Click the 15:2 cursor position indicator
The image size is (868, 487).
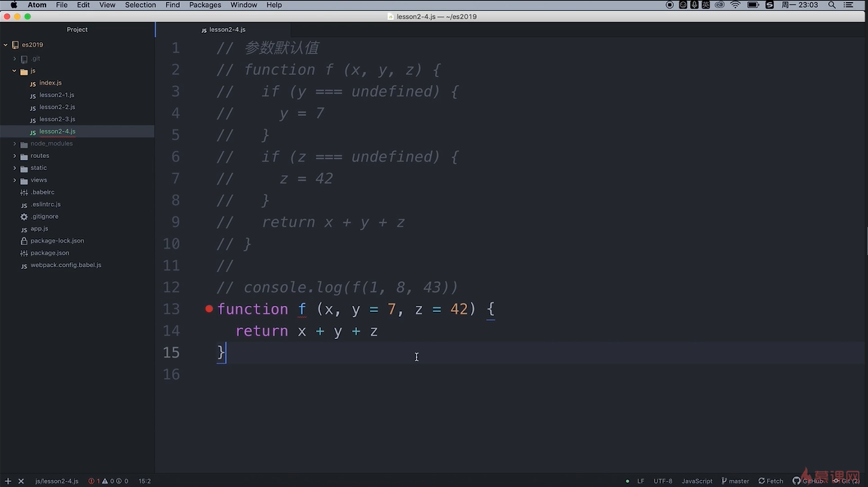(145, 481)
